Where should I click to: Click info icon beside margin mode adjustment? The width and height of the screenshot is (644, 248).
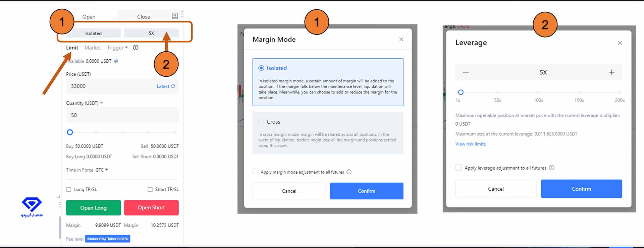349,172
